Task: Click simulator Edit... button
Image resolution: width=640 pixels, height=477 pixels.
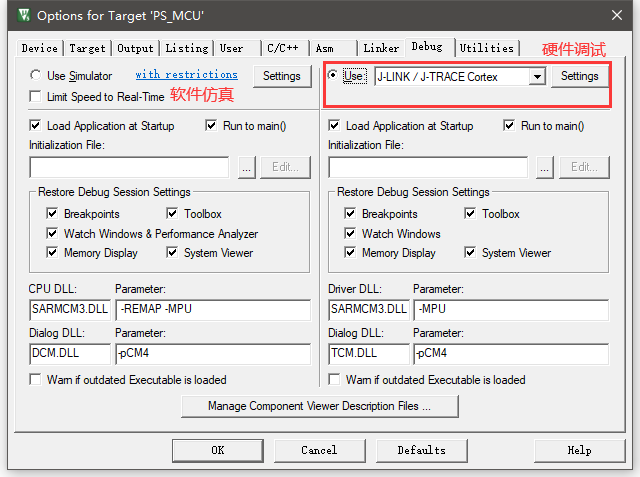Action: [285, 167]
